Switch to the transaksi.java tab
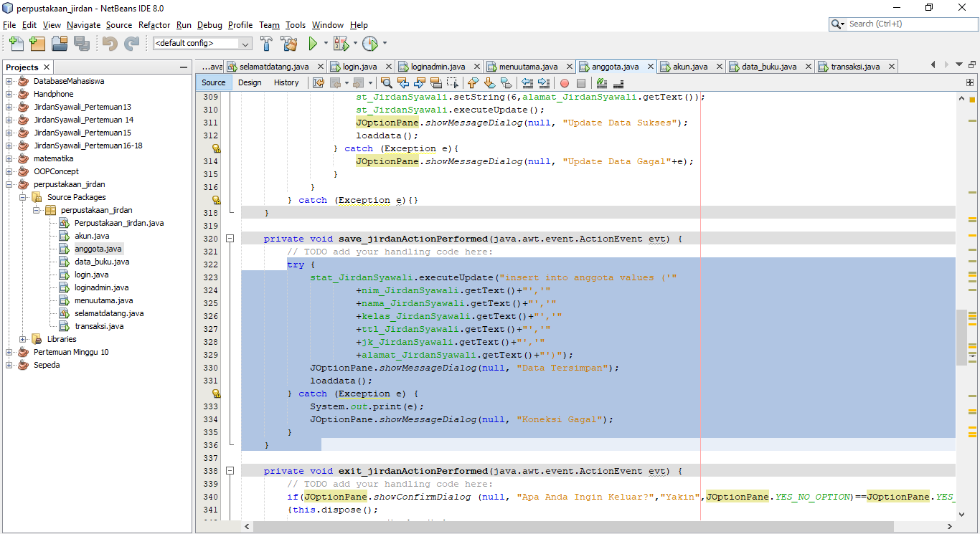Viewport: 980px width, 534px height. pos(855,66)
